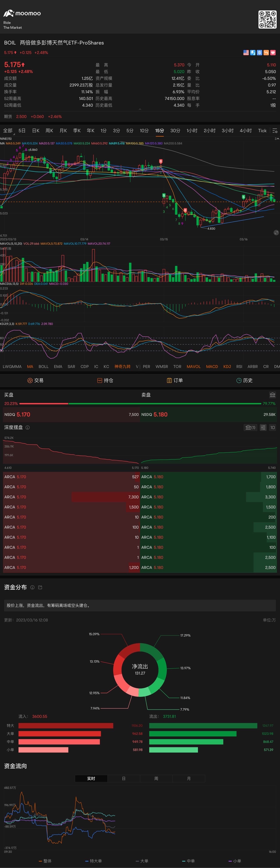The image size is (280, 868).
Task: Tap the blue S badge icon
Action: (259, 53)
